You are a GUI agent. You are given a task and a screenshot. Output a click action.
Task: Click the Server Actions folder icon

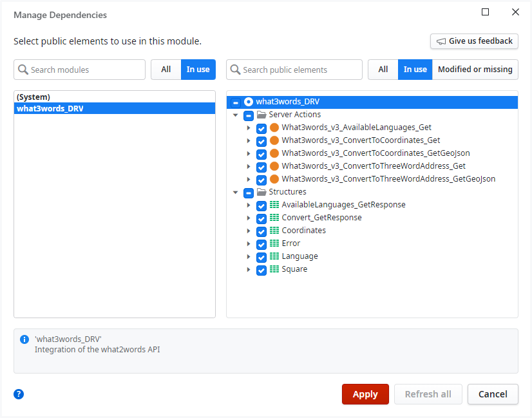click(261, 115)
